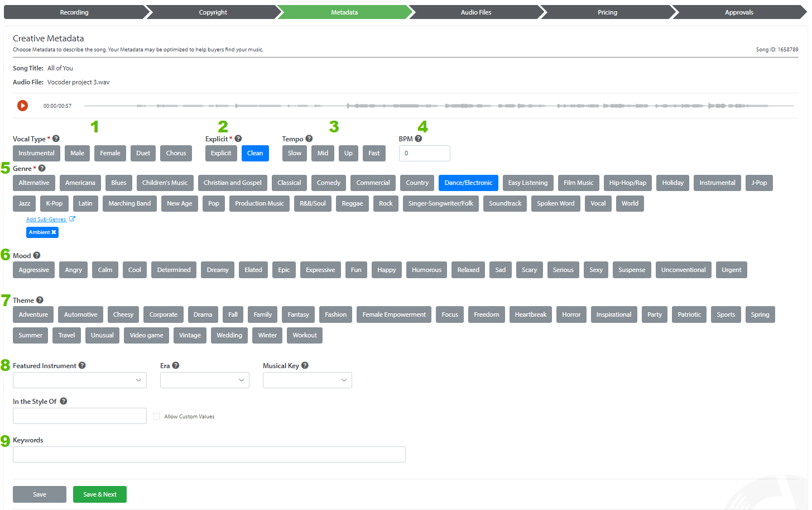Choose Fast tempo
The width and height of the screenshot is (812, 510).
pos(374,153)
